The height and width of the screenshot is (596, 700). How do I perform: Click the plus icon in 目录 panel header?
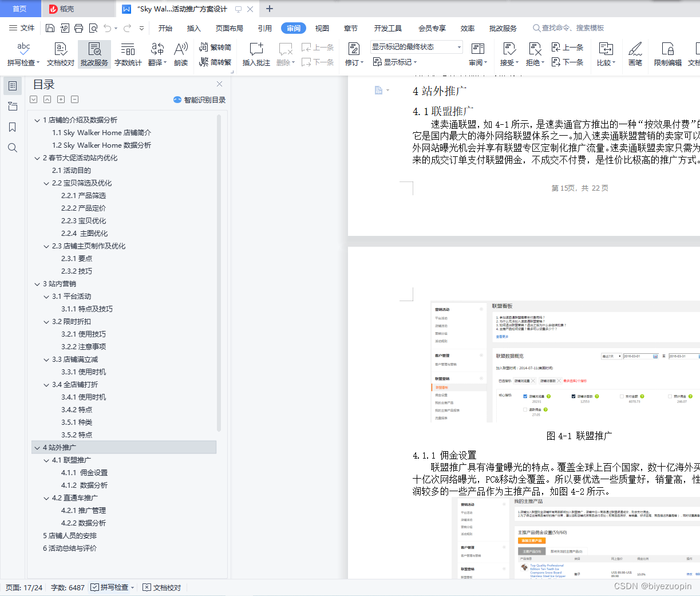click(61, 100)
